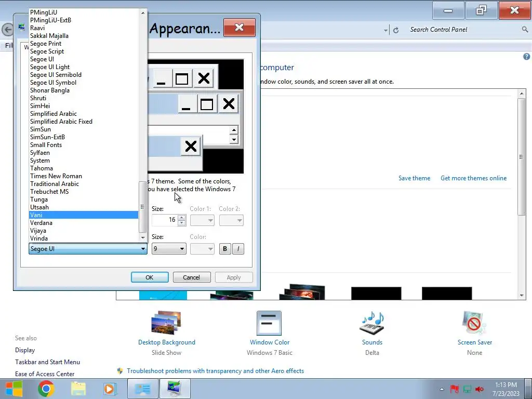The height and width of the screenshot is (399, 532).
Task: Open File Explorer from the taskbar
Action: coord(78,389)
